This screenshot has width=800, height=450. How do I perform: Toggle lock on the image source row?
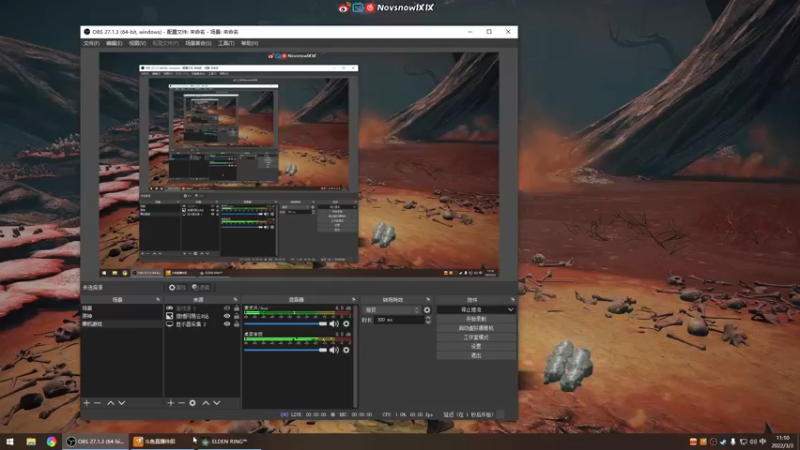tap(236, 316)
